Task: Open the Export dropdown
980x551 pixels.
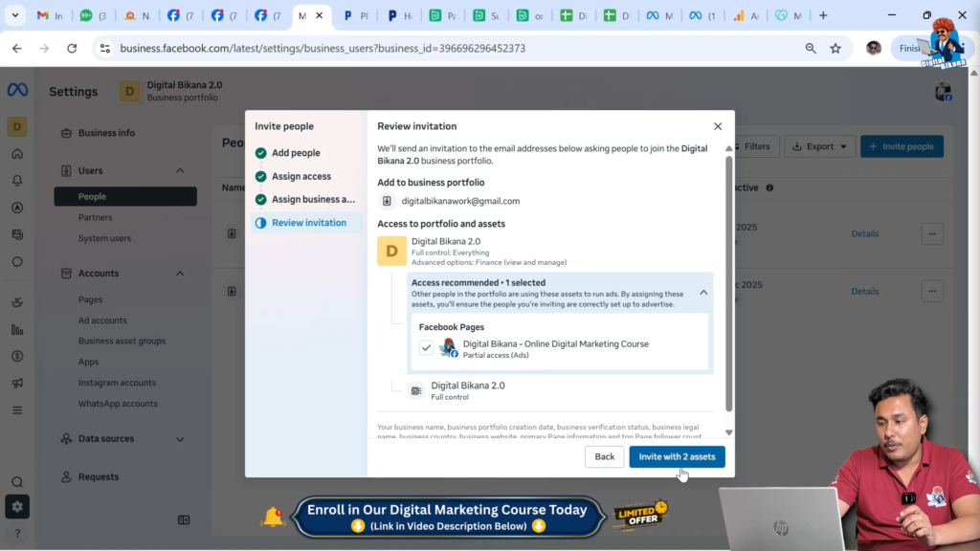Action: 818,145
